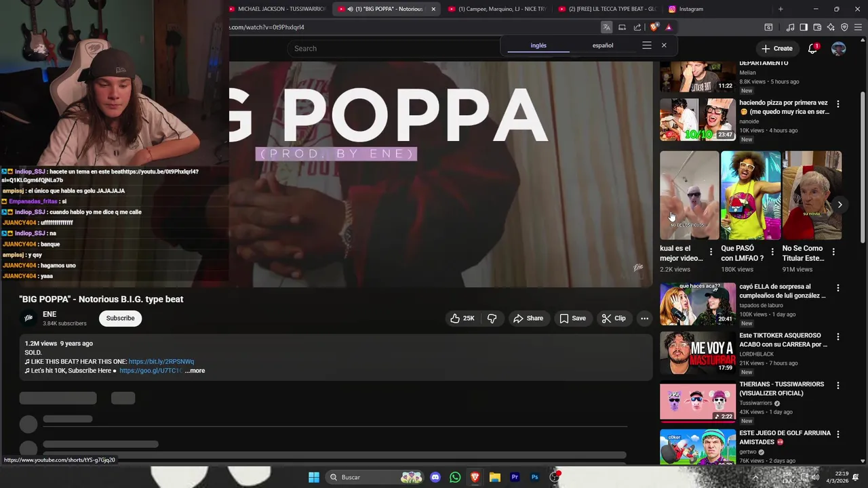The width and height of the screenshot is (868, 488).
Task: Open options for 'kual es el mejor video' short
Action: (711, 252)
